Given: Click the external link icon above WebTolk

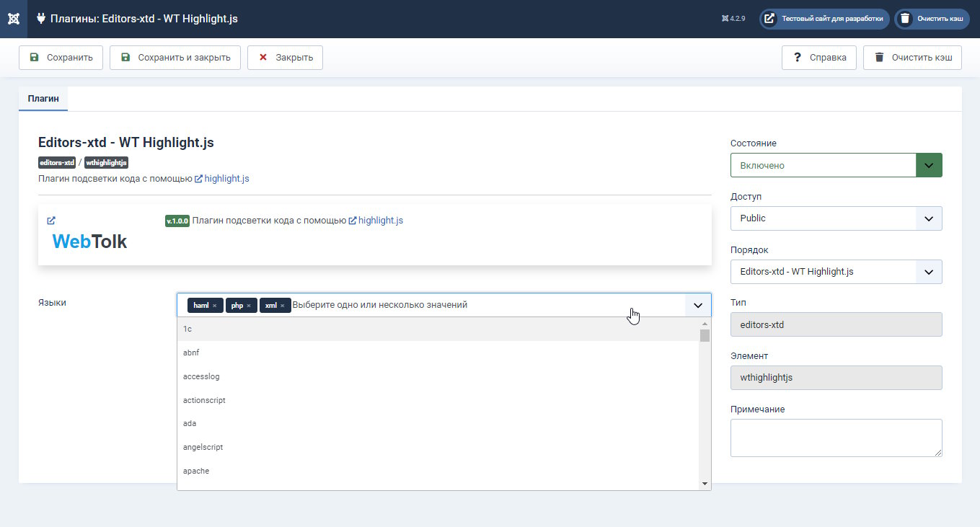Looking at the screenshot, I should coord(51,221).
